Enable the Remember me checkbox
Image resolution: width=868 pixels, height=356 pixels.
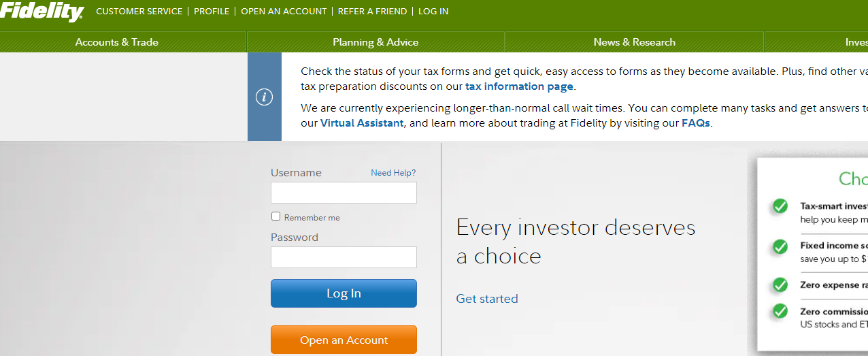coord(276,216)
